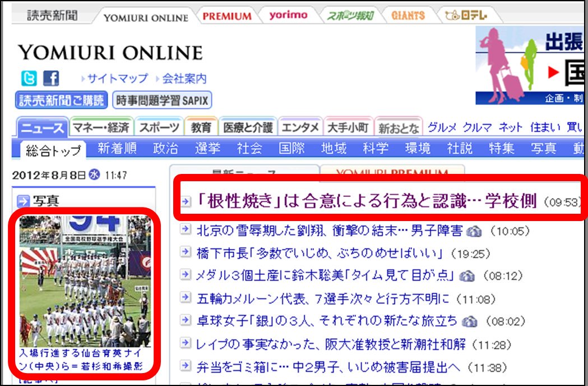Switch to the PREMIUM top tab

[x=227, y=16]
